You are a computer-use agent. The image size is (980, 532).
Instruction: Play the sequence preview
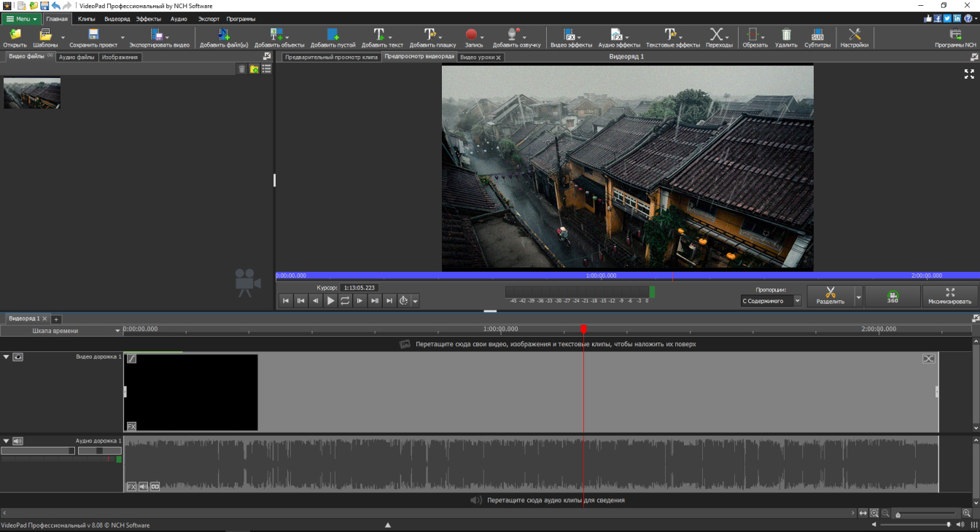330,300
